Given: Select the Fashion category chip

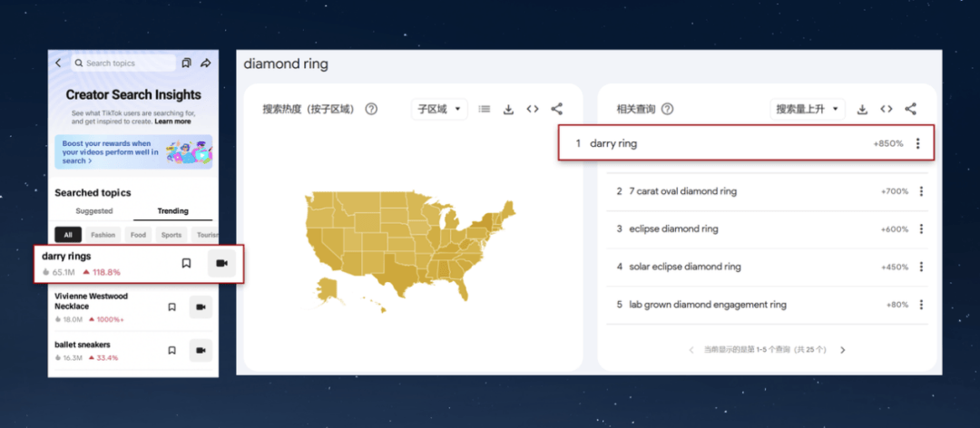Looking at the screenshot, I should (x=103, y=235).
